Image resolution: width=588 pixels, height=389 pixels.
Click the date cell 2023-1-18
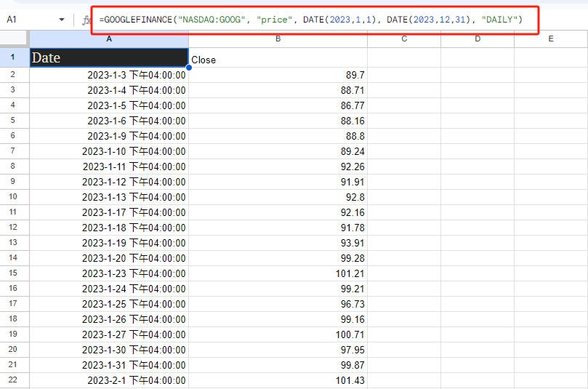pos(109,228)
